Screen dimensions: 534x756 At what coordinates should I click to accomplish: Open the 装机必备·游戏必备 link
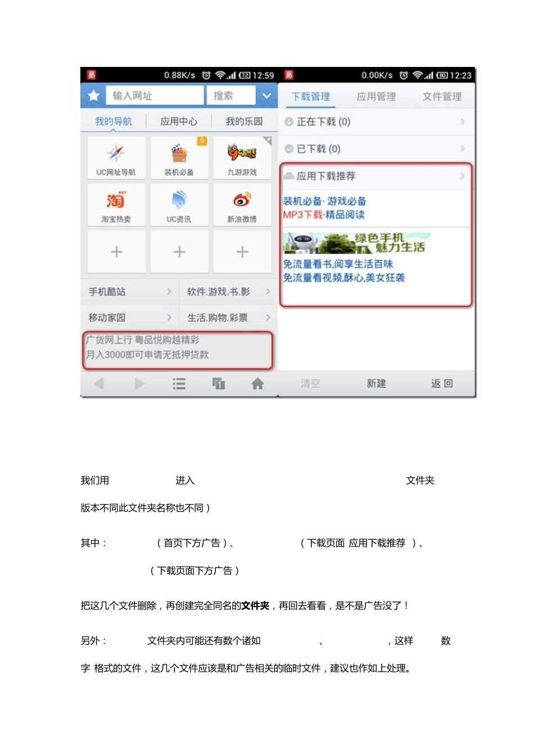click(324, 201)
